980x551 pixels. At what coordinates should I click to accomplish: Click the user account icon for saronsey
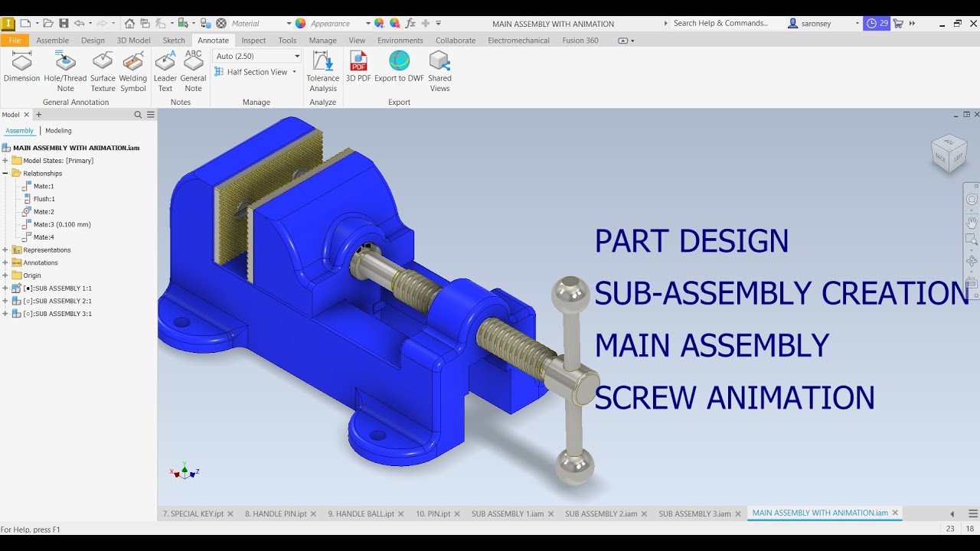coord(793,24)
